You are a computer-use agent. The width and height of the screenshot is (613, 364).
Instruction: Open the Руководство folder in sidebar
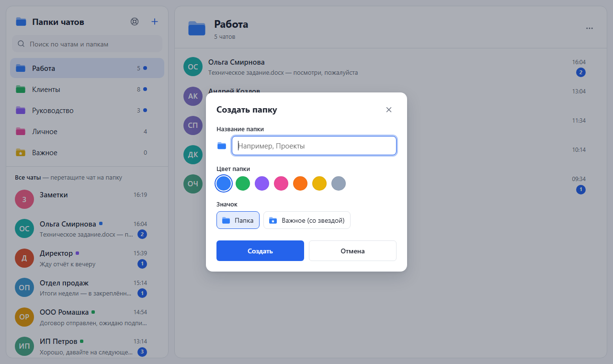pos(87,110)
